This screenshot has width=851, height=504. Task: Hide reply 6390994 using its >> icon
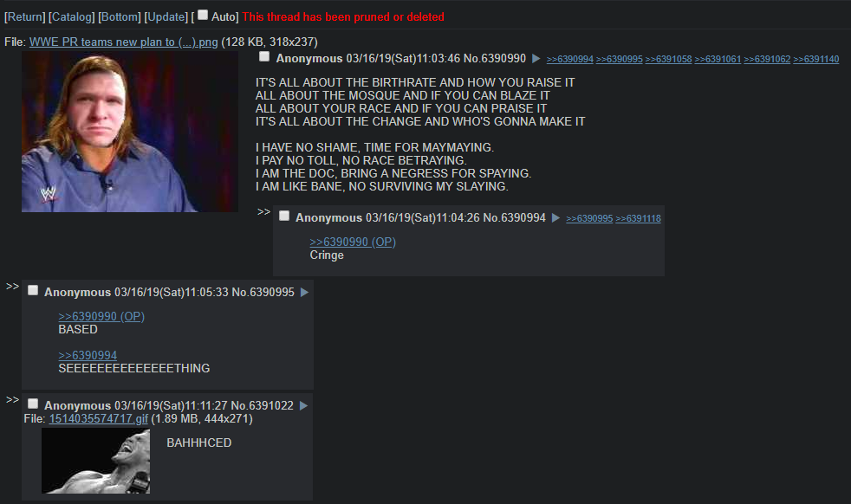click(263, 212)
